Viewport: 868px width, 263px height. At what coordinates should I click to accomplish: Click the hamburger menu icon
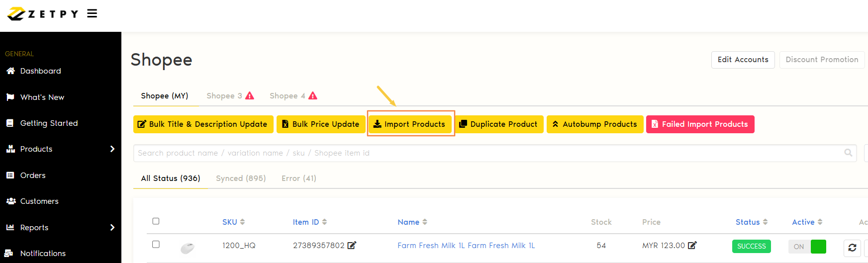click(x=92, y=13)
